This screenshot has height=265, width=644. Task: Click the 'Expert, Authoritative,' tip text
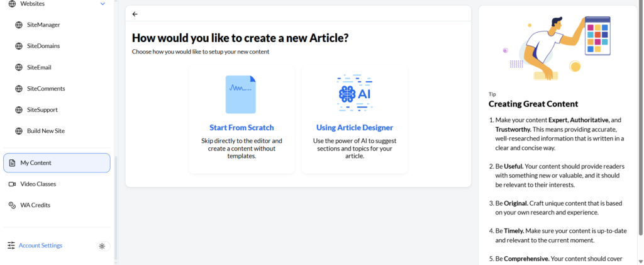(579, 120)
